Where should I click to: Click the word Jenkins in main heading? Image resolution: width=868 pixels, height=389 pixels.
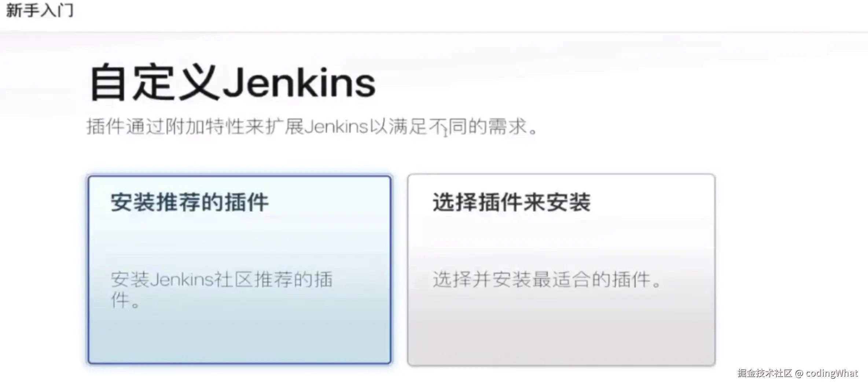coord(299,83)
